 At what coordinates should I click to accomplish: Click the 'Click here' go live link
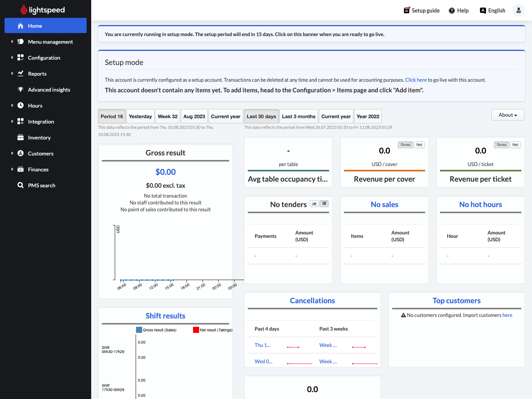click(x=416, y=80)
